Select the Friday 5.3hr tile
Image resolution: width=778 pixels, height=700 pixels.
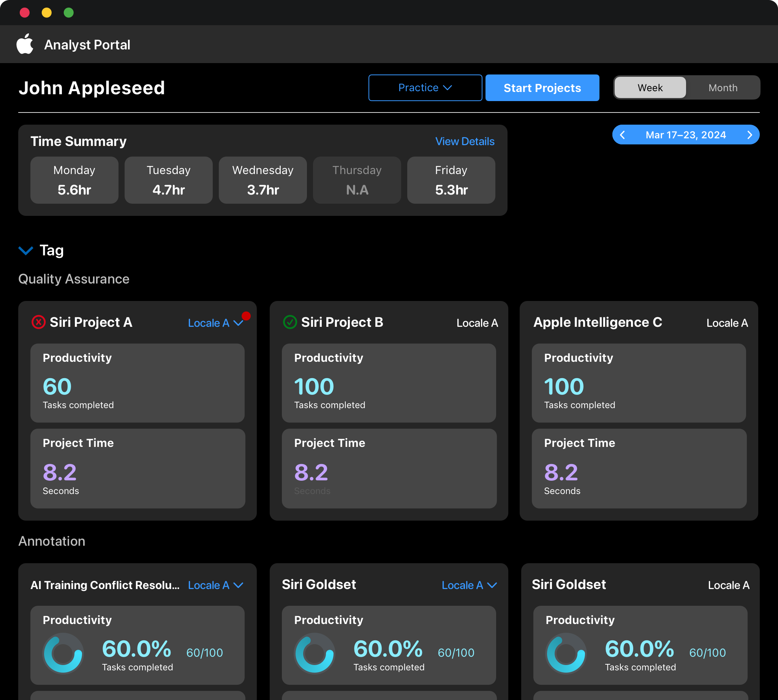pyautogui.click(x=451, y=180)
